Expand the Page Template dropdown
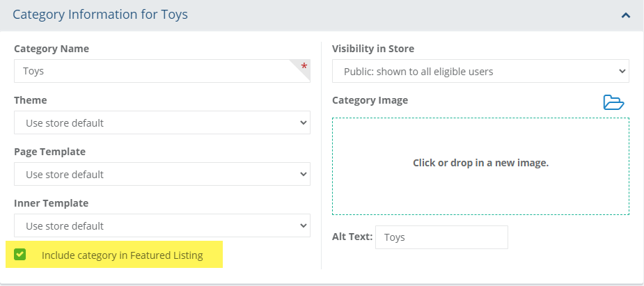The image size is (644, 286). point(162,174)
